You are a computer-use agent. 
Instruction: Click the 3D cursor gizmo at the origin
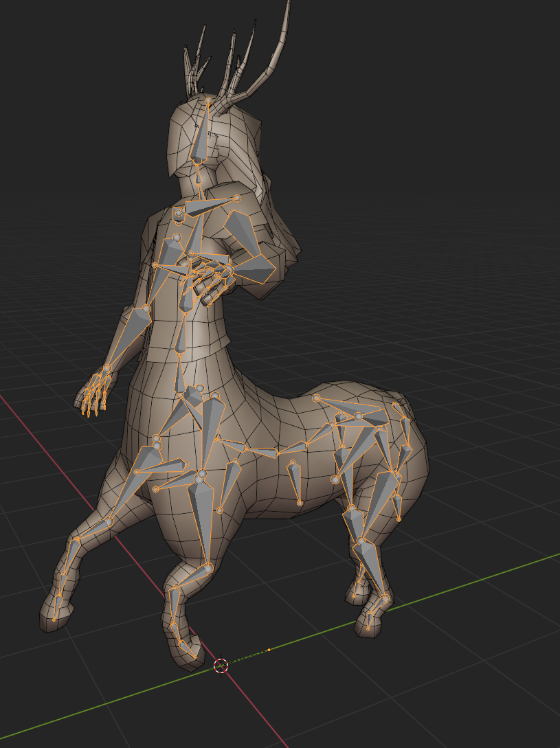point(221,666)
